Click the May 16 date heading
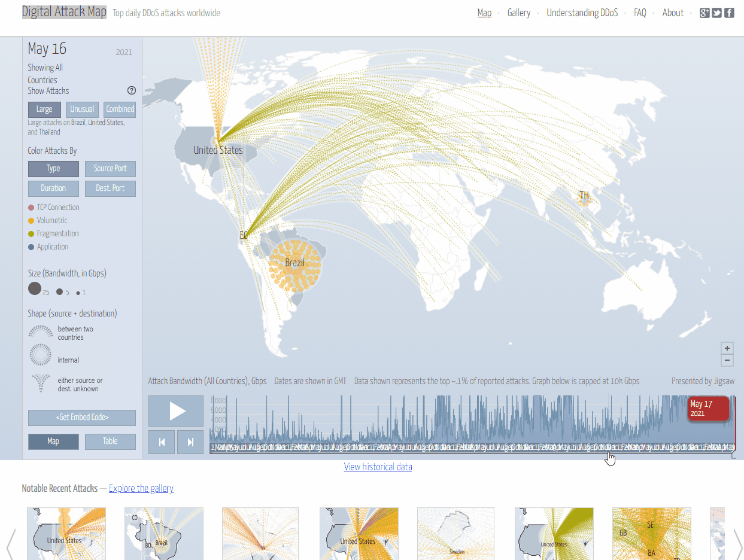The image size is (744, 560). pyautogui.click(x=47, y=48)
